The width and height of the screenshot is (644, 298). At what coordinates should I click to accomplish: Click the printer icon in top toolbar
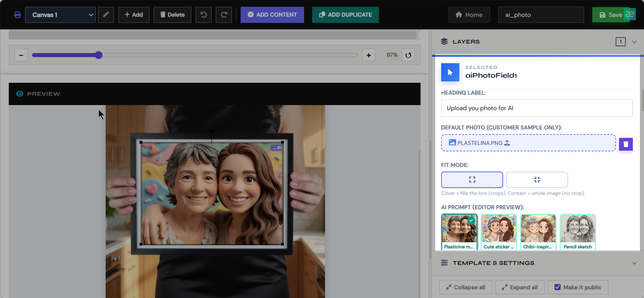click(18, 15)
